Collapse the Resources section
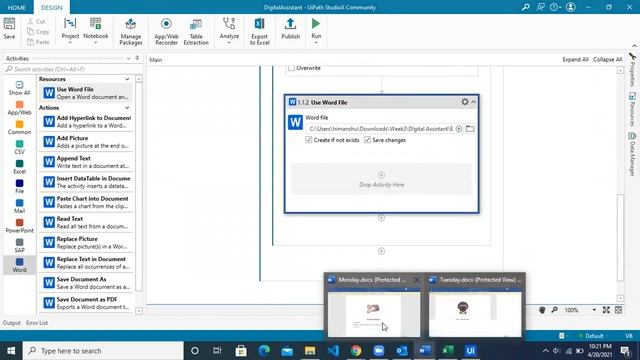The height and width of the screenshot is (360, 640). 127,79
